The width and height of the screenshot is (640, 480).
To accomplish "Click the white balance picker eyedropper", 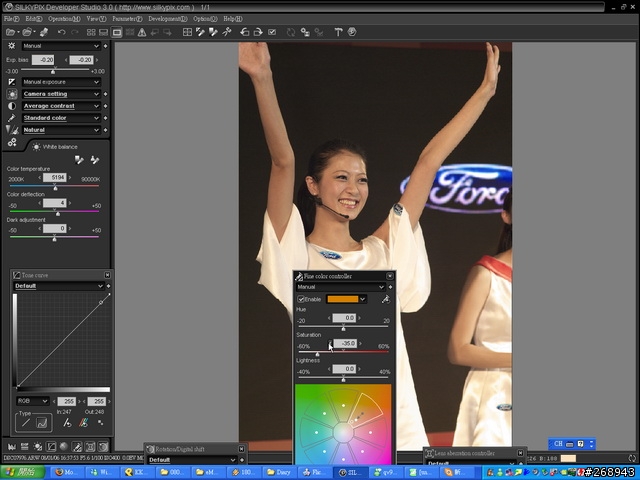I will click(x=79, y=160).
